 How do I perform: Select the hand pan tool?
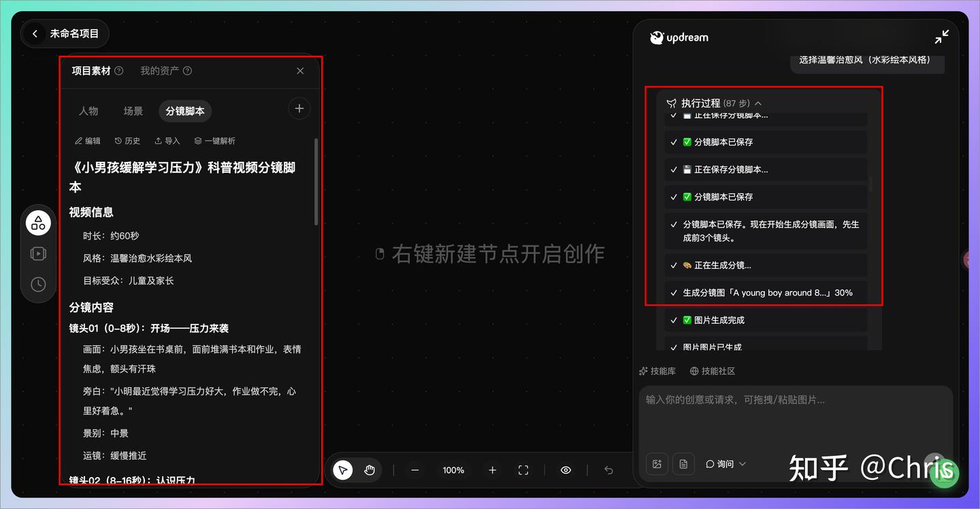(x=370, y=470)
